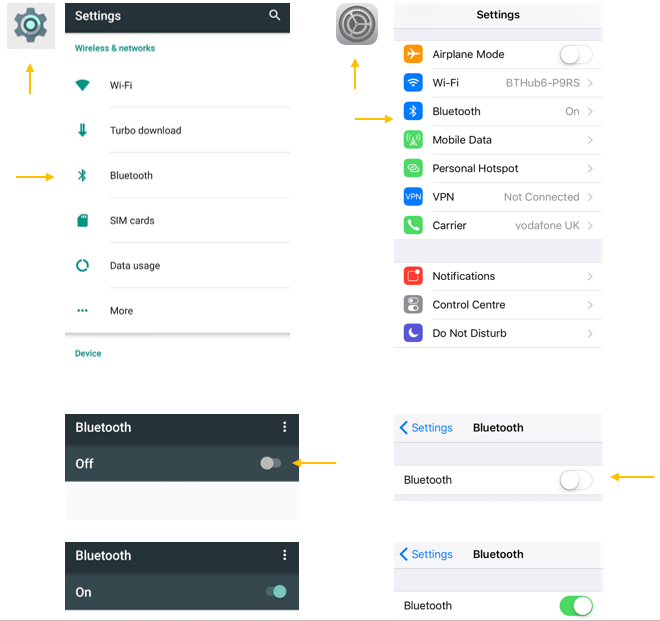Turn on the Android Bluetooth Off switch
660x621 pixels.
[x=271, y=464]
